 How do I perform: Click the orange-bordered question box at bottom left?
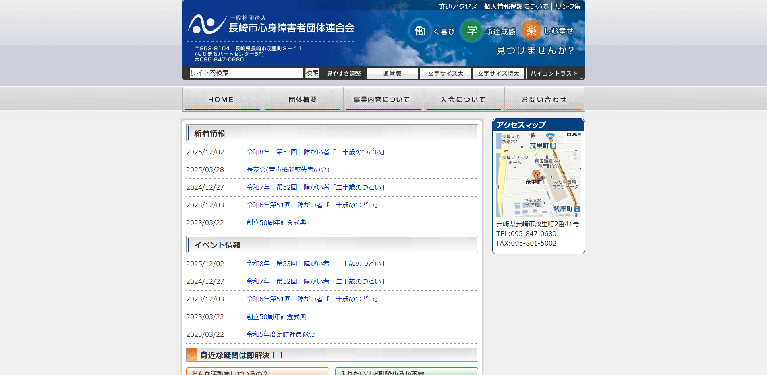257,371
